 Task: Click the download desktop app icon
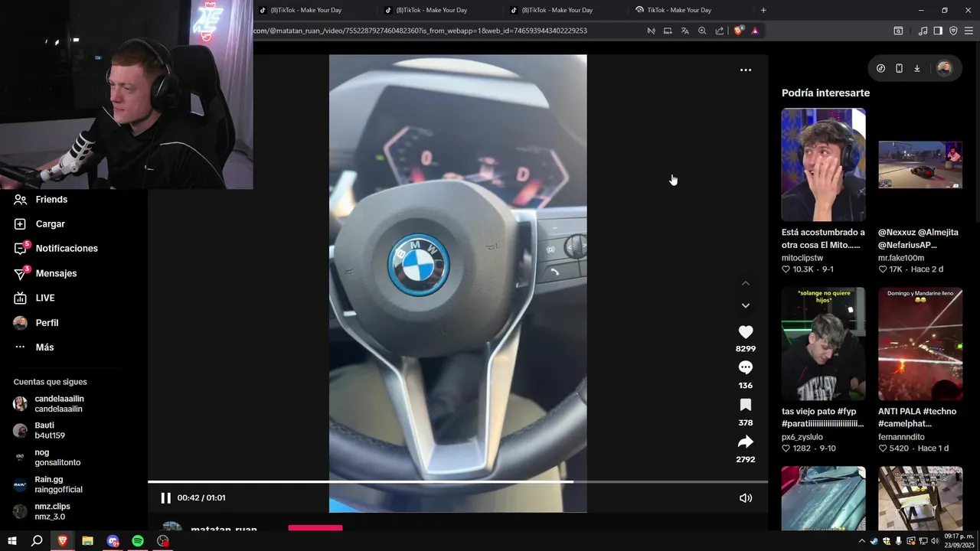coord(917,68)
